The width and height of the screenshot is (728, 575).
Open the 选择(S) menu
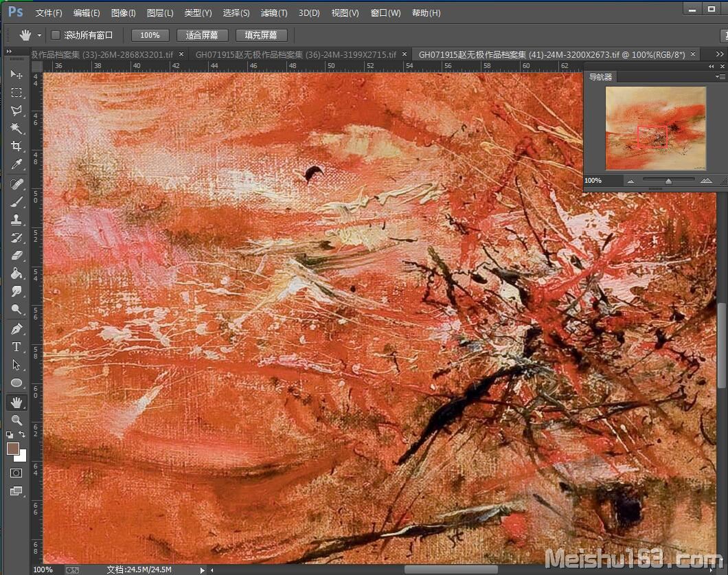coord(236,13)
